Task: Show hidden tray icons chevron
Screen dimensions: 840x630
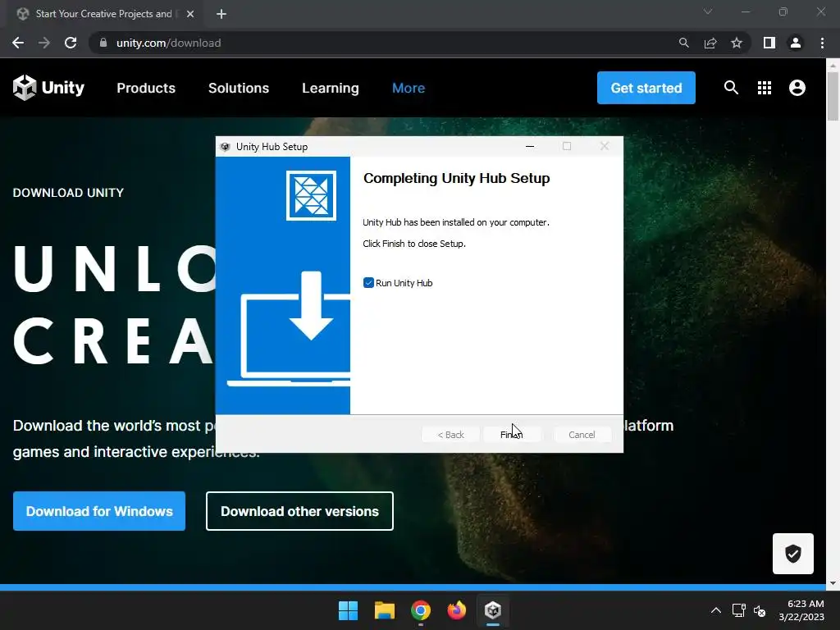Action: point(715,610)
